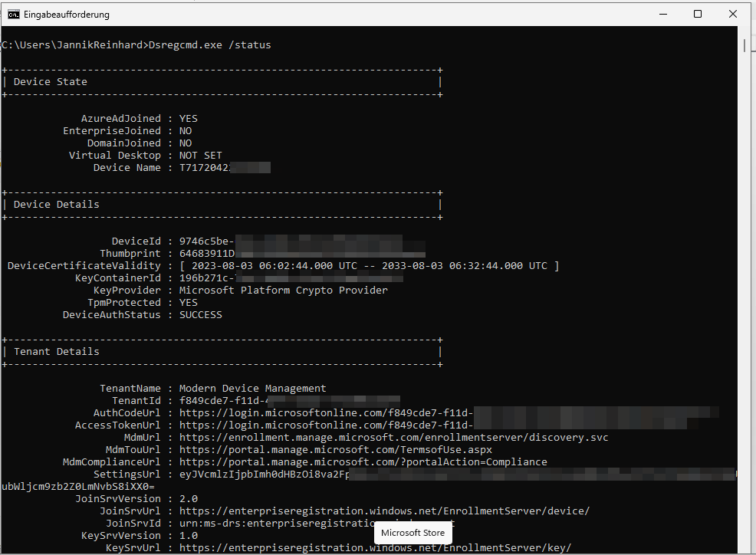The height and width of the screenshot is (555, 756).
Task: Click the Device State section header
Action: [51, 82]
